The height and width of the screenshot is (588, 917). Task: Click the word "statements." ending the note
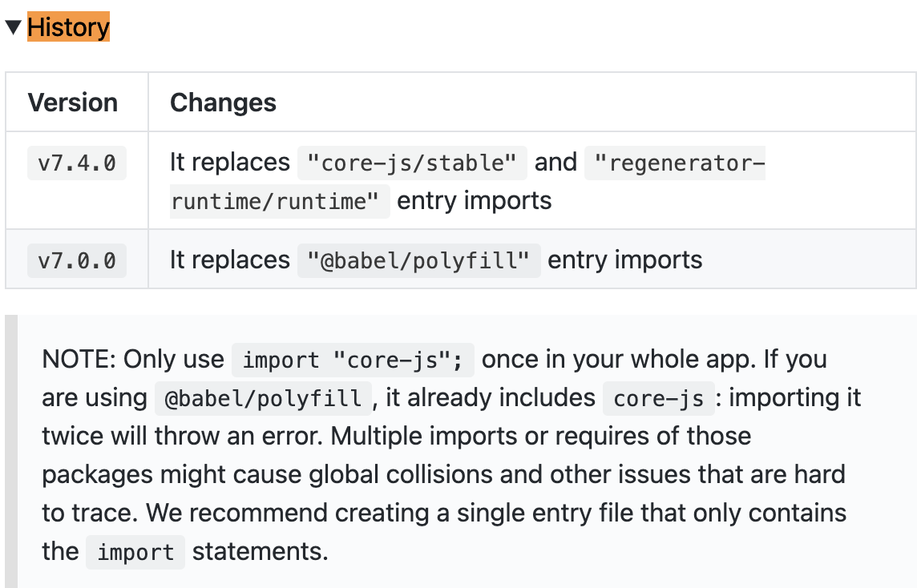[261, 551]
